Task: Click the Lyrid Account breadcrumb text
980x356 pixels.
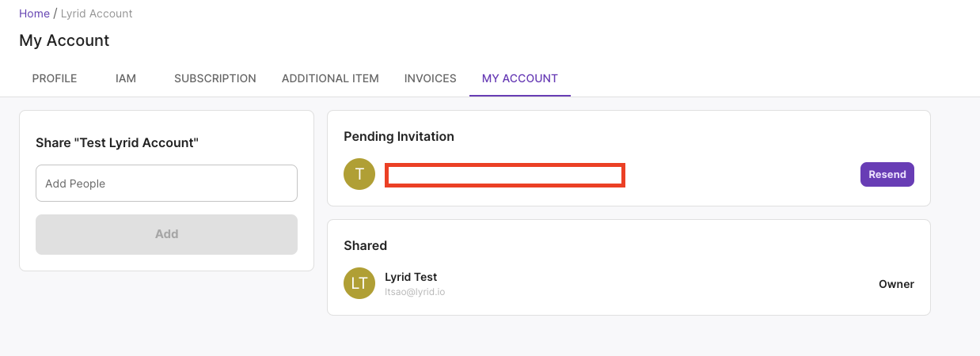Action: pyautogui.click(x=97, y=13)
